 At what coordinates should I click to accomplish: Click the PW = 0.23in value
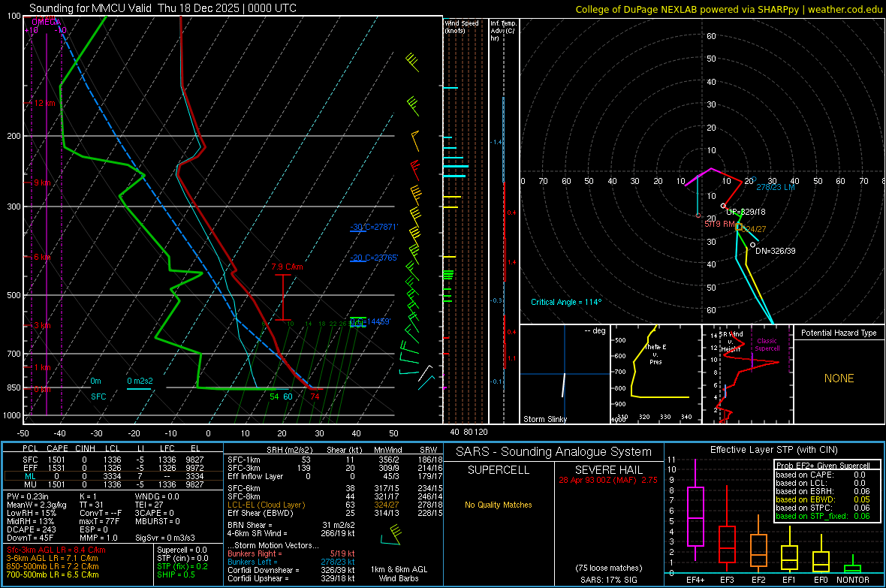tap(28, 496)
